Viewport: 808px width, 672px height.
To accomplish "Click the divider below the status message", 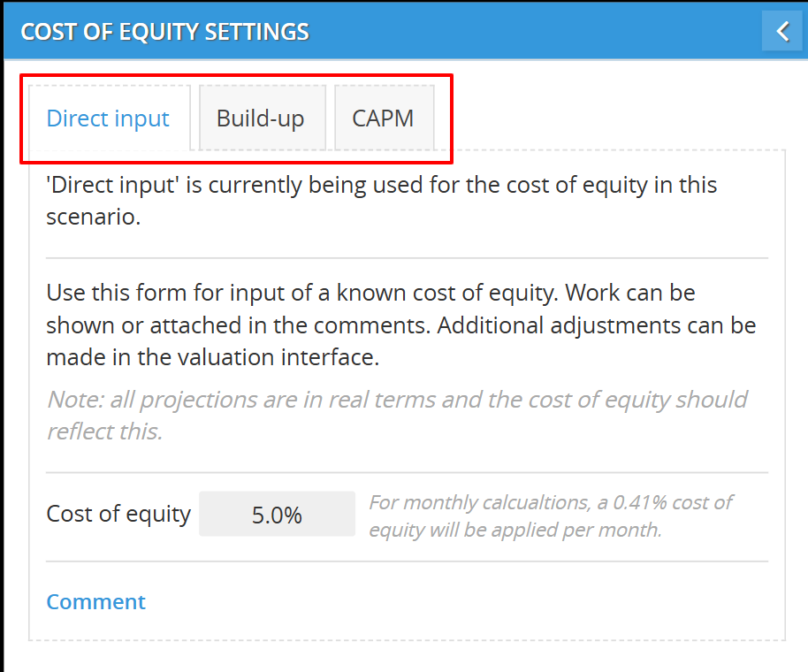I will click(407, 257).
